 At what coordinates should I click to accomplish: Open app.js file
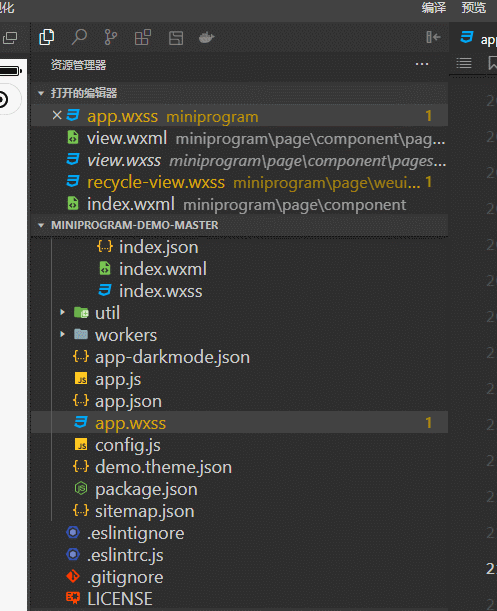tap(239, 379)
